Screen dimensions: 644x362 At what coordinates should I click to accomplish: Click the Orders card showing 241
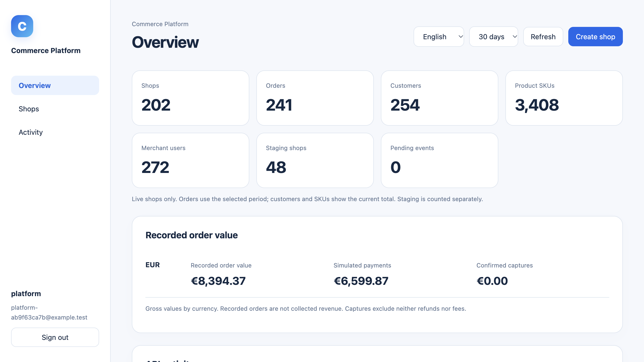pos(315,98)
